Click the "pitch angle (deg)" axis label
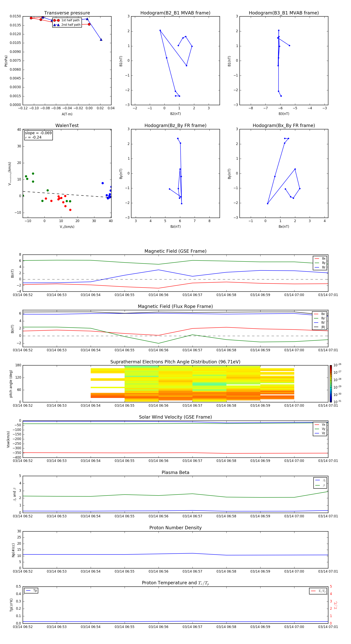Image resolution: width=351 pixels, height=644 pixels. tap(11, 384)
